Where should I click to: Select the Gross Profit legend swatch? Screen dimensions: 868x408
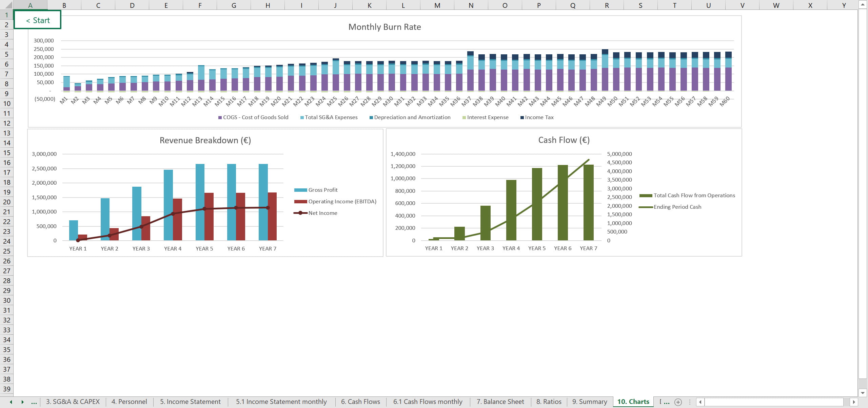point(300,190)
